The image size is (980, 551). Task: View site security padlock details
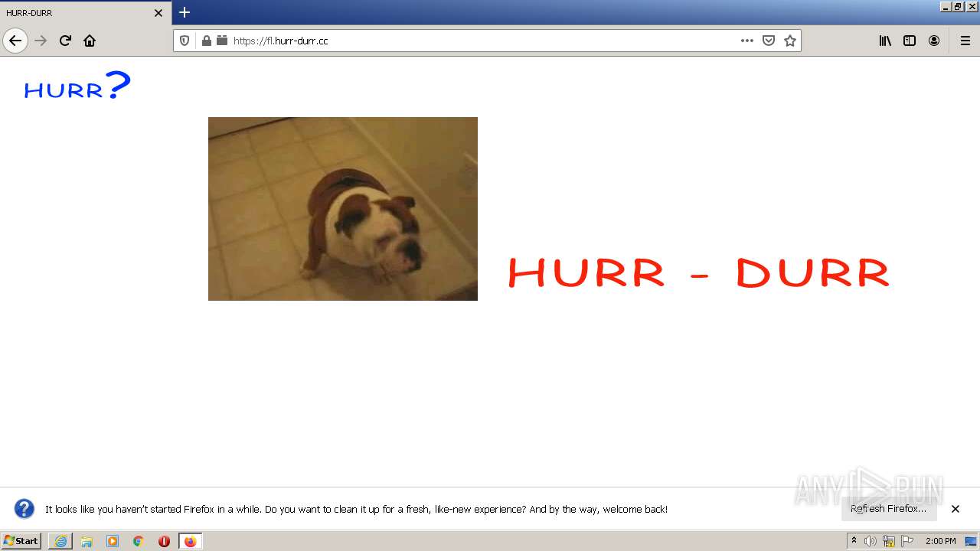click(206, 41)
